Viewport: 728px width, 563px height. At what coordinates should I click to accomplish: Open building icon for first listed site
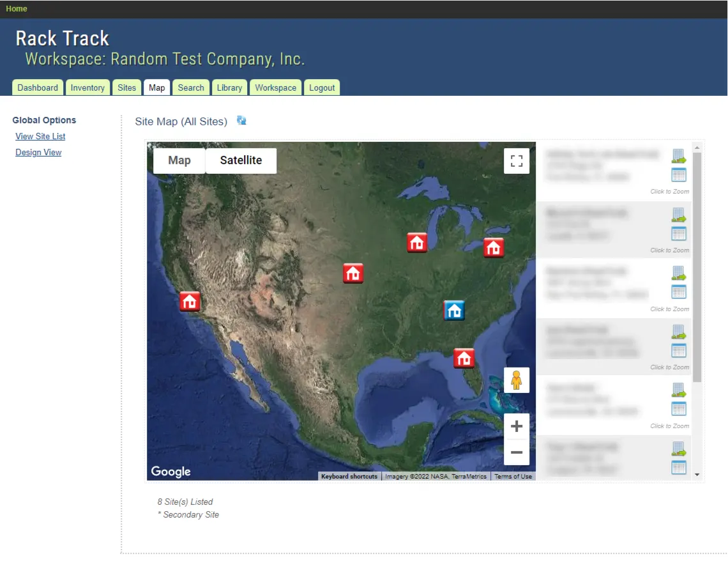(x=678, y=156)
